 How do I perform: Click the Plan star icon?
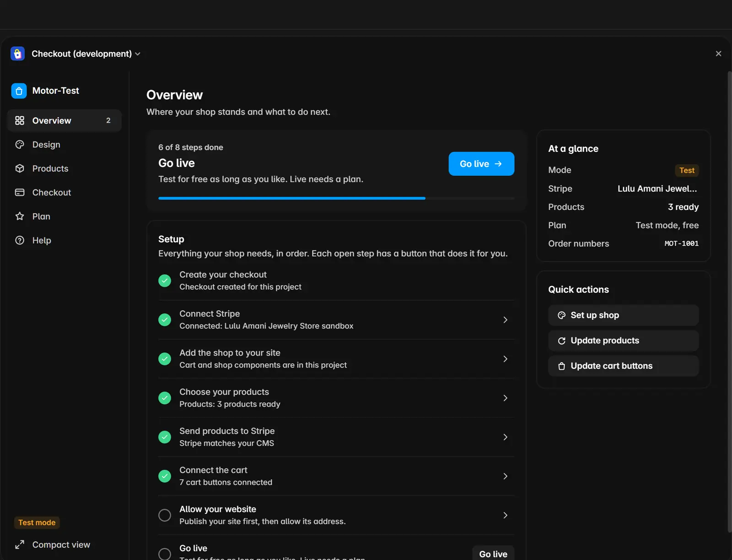click(x=20, y=216)
